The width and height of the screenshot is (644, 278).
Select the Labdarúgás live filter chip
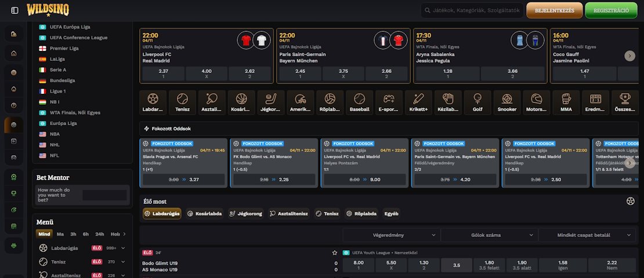point(162,214)
